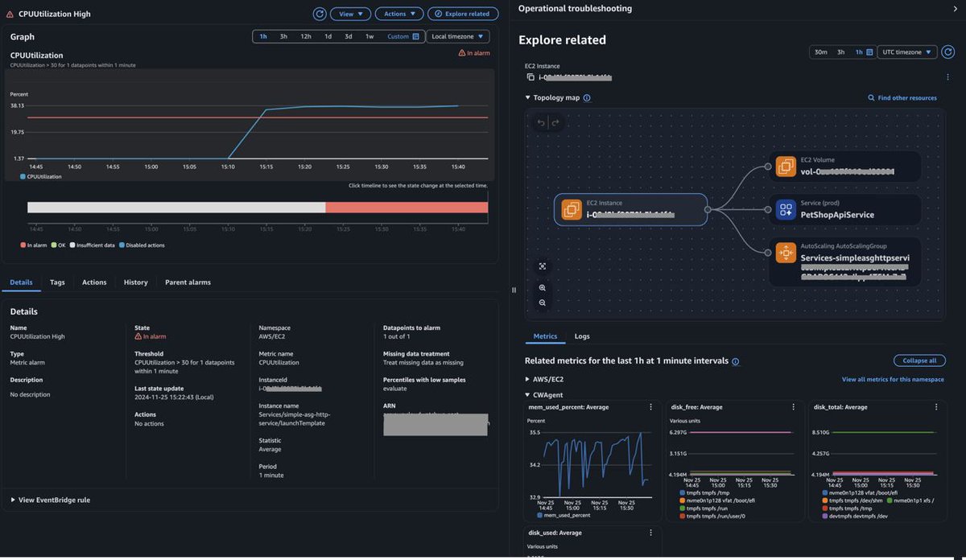Screen dimensions: 966x560
Task: Click the CPUUtilization High alarm warning icon
Action: tap(10, 14)
